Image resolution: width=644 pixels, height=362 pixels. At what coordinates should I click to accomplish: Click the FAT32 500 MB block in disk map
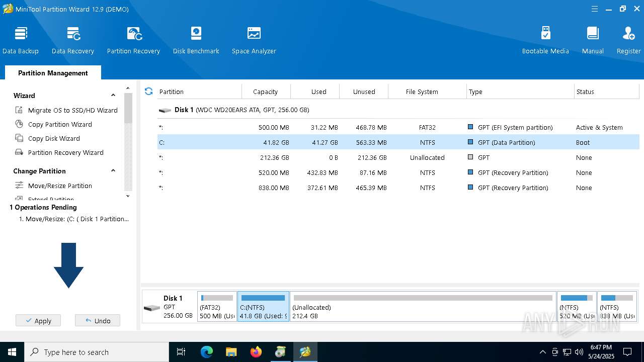pos(217,307)
